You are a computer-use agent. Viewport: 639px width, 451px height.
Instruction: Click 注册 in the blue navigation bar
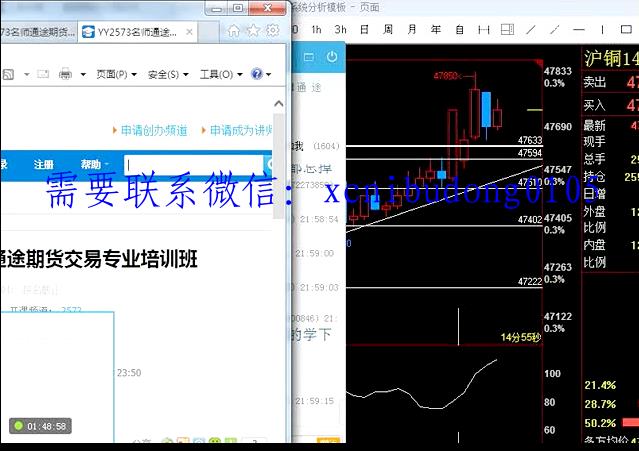click(x=44, y=165)
